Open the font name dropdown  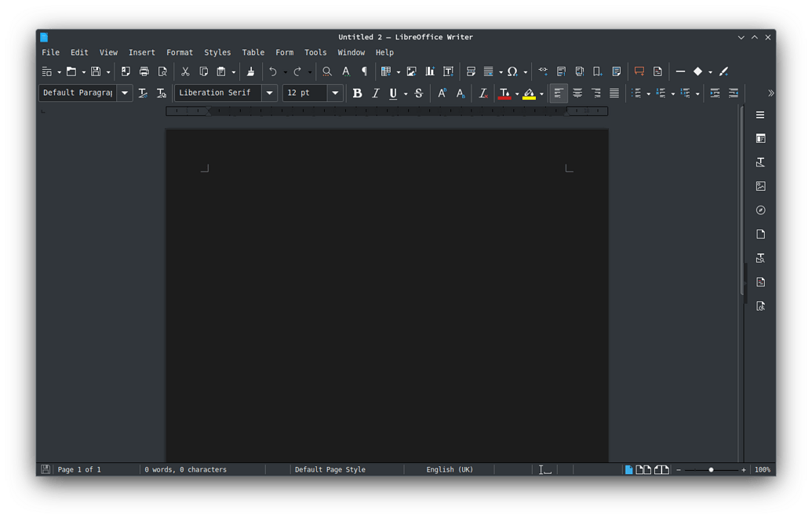269,93
